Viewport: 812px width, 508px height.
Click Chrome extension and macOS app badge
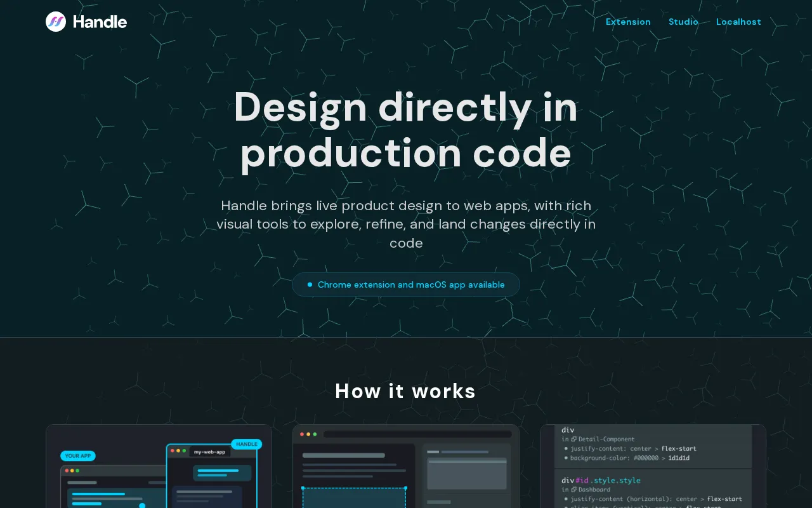406,284
